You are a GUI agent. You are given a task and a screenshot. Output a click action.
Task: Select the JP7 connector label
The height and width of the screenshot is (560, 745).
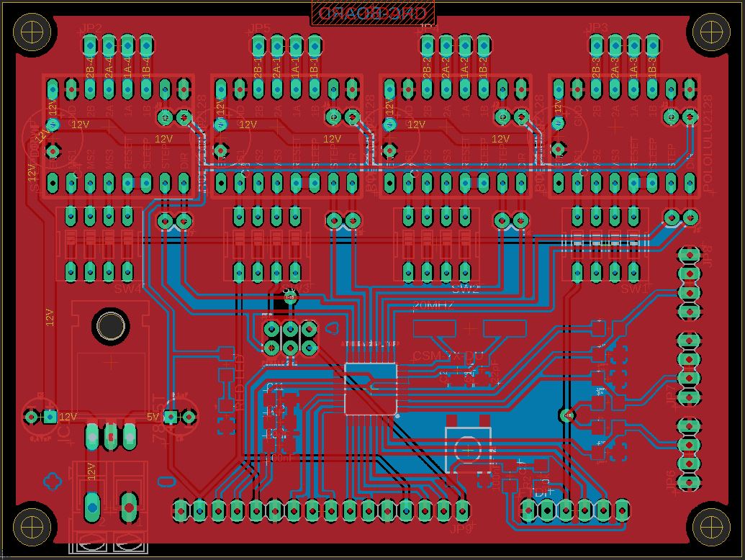670,394
